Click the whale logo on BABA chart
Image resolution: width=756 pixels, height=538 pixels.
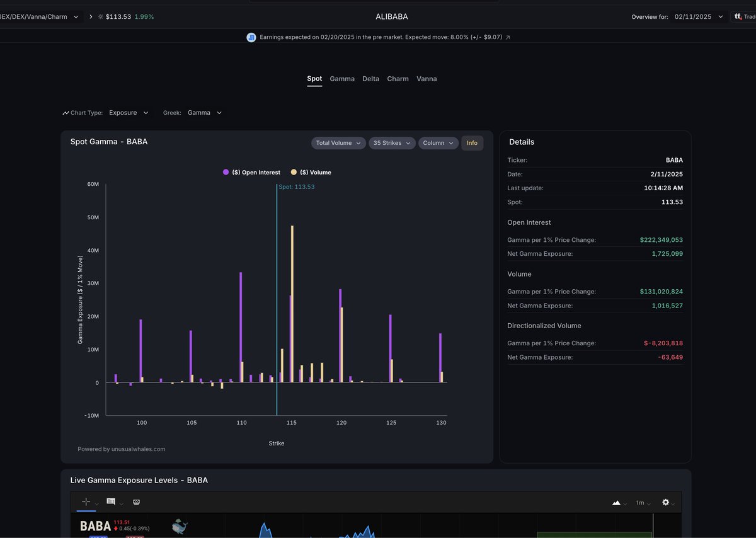click(180, 526)
